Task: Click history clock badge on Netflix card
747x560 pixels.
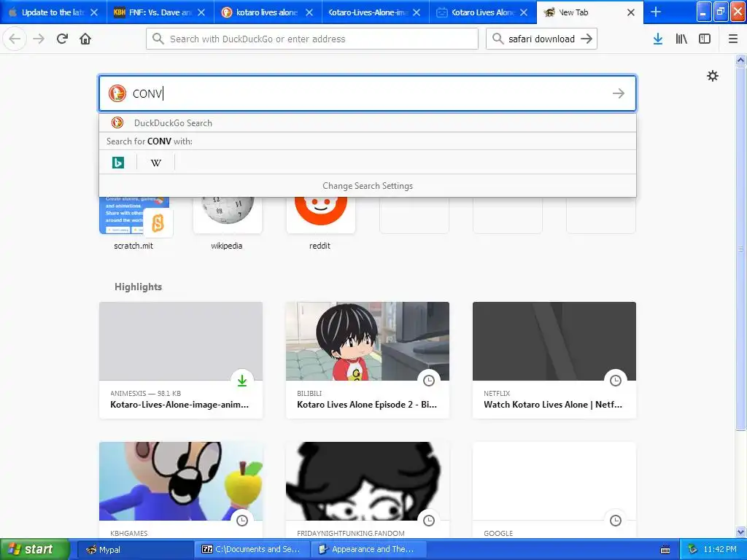Action: point(616,380)
